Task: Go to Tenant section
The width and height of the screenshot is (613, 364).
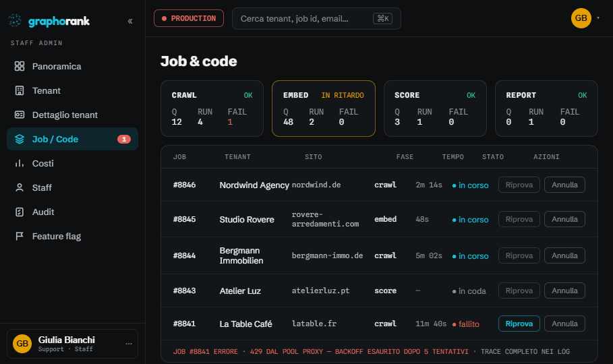Action: [72, 91]
